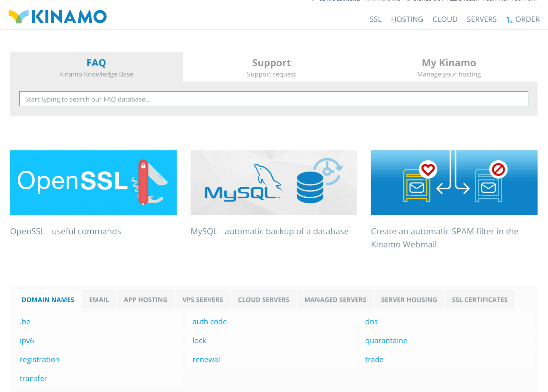Open the shopping cart ORDER link
This screenshot has height=392, width=548.
(x=523, y=19)
